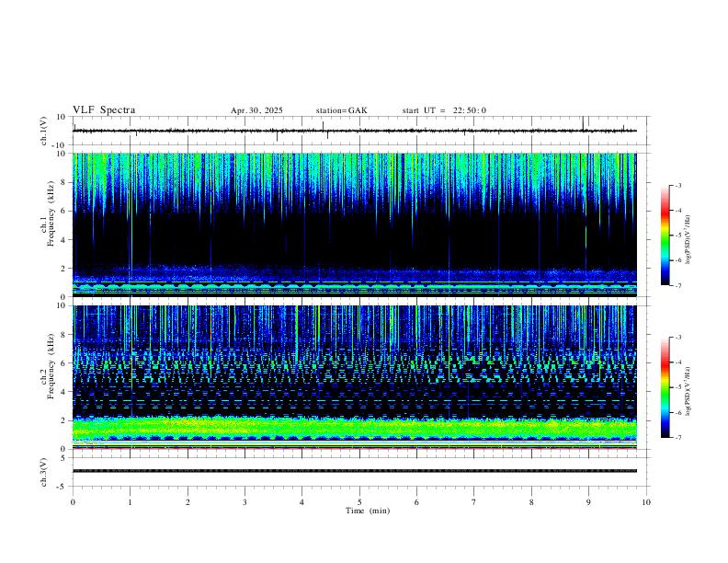Click the ch.1 voltage waveform trace

tap(354, 131)
